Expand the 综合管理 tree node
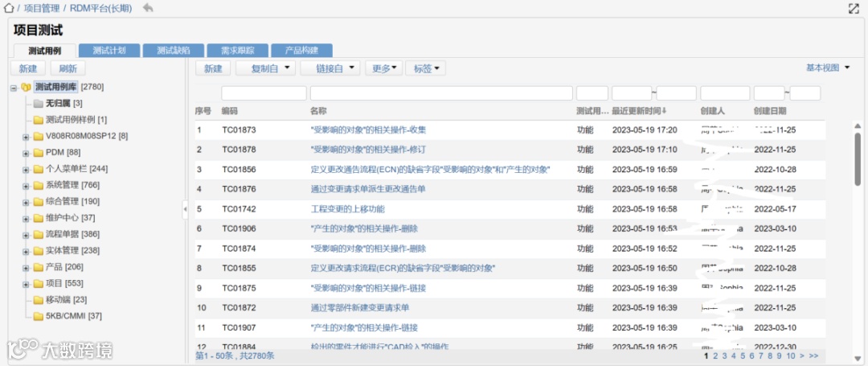The width and height of the screenshot is (868, 366). pos(26,202)
